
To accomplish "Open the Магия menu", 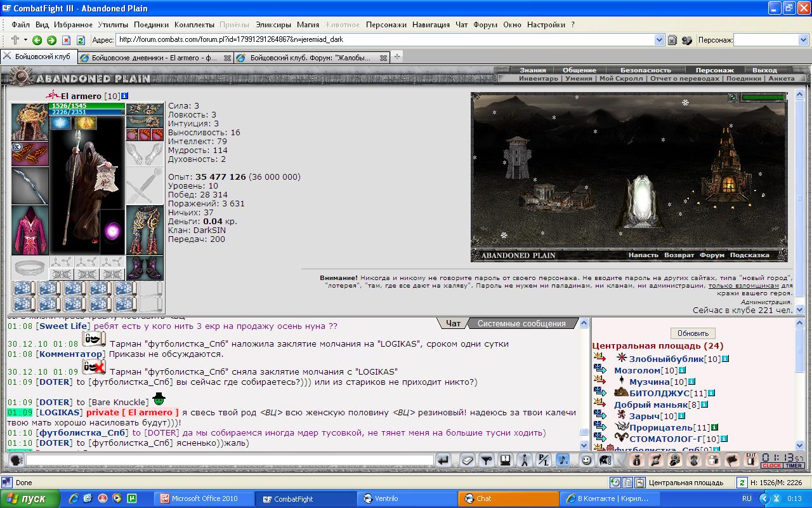I will pos(308,25).
